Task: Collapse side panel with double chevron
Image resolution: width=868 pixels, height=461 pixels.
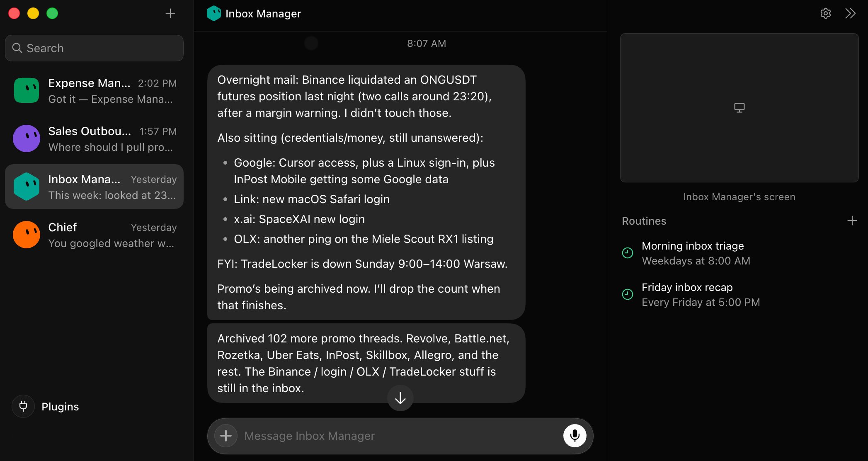Action: point(850,13)
